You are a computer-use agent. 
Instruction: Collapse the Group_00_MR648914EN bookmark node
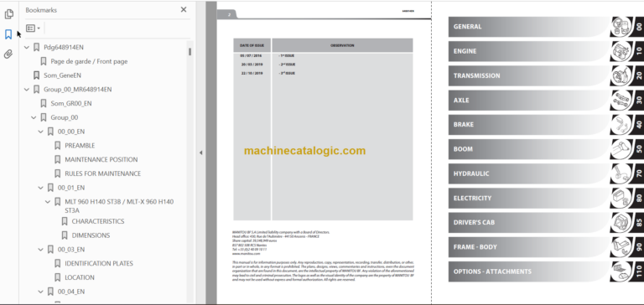click(27, 90)
